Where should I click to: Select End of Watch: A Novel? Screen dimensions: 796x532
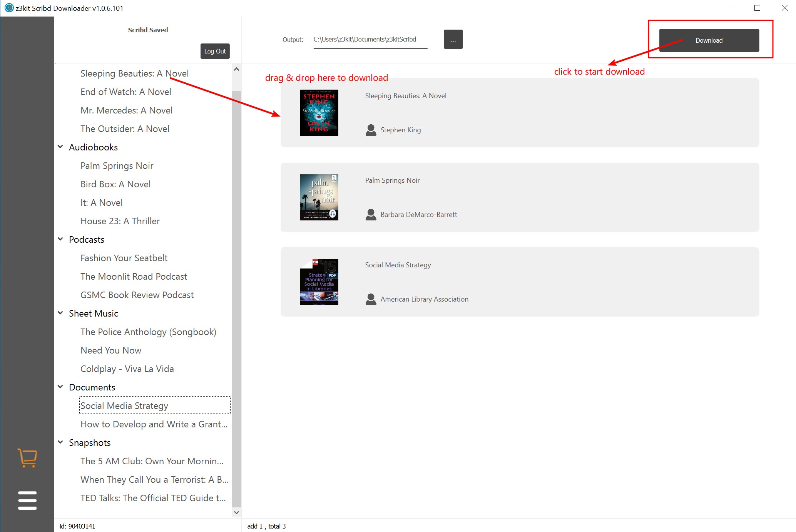tap(126, 92)
